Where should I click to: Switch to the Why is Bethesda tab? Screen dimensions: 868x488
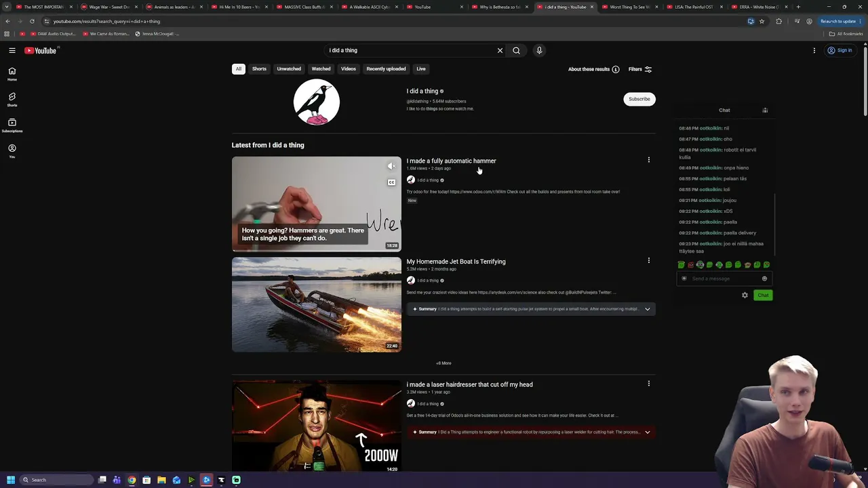(499, 7)
